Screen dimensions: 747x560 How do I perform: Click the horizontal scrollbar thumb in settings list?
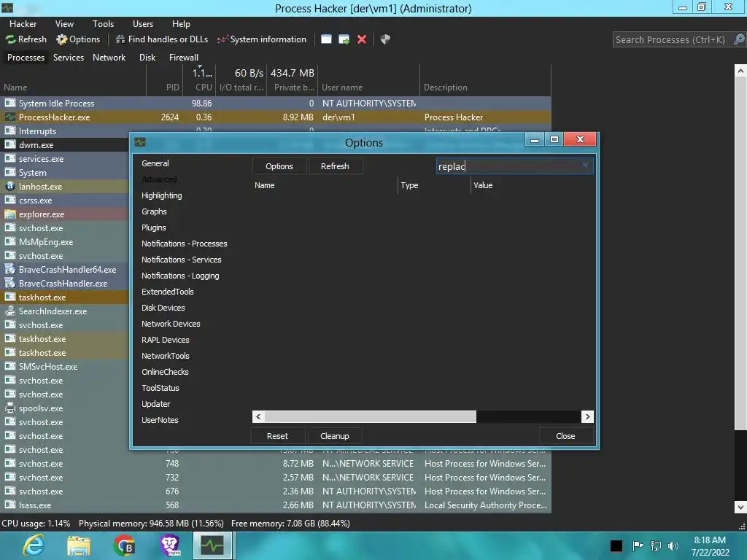[x=370, y=416]
